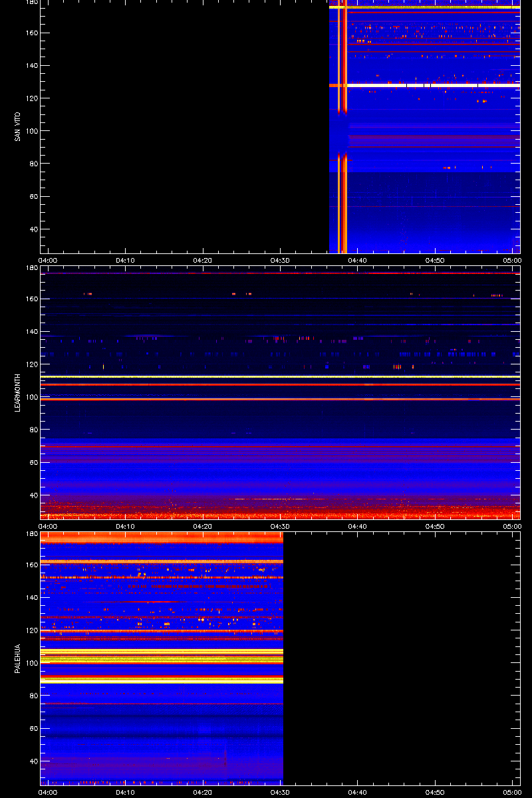Choose Palehua plot's 04:30 time label
This screenshot has width=532, height=798.
coord(281,792)
